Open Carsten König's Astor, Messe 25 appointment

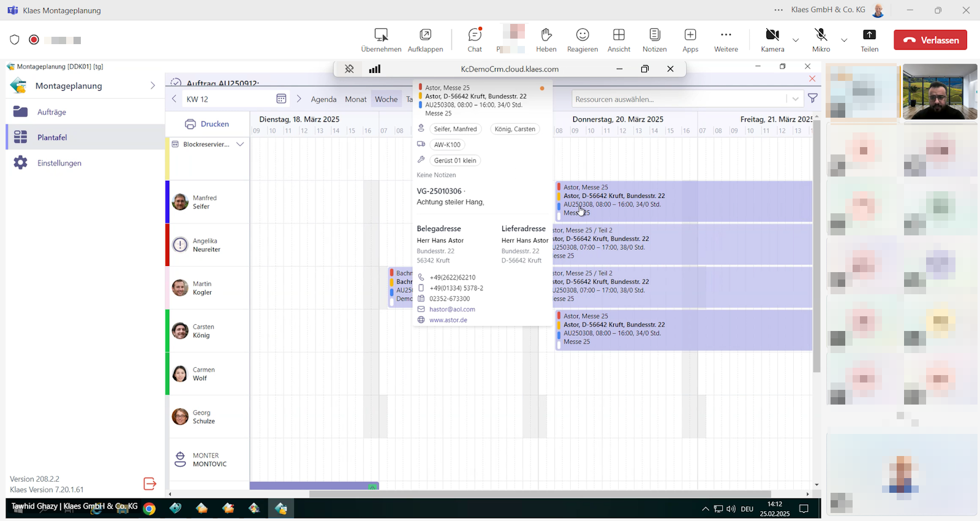pos(684,330)
